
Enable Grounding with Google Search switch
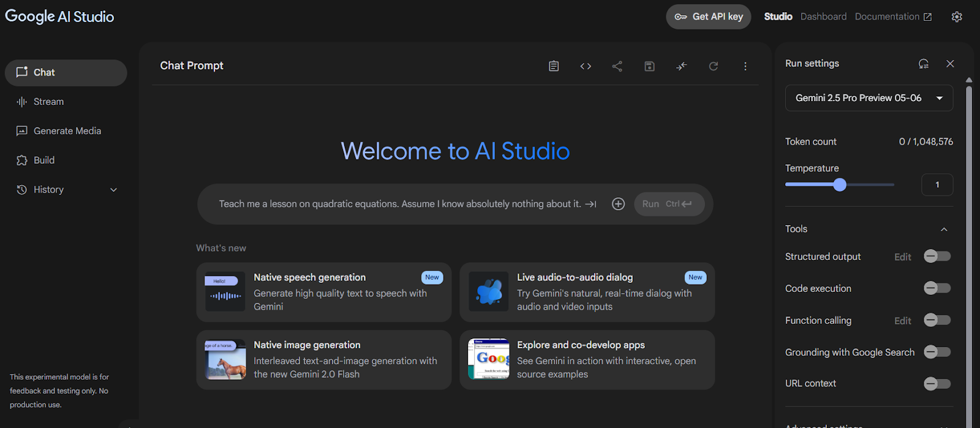937,352
